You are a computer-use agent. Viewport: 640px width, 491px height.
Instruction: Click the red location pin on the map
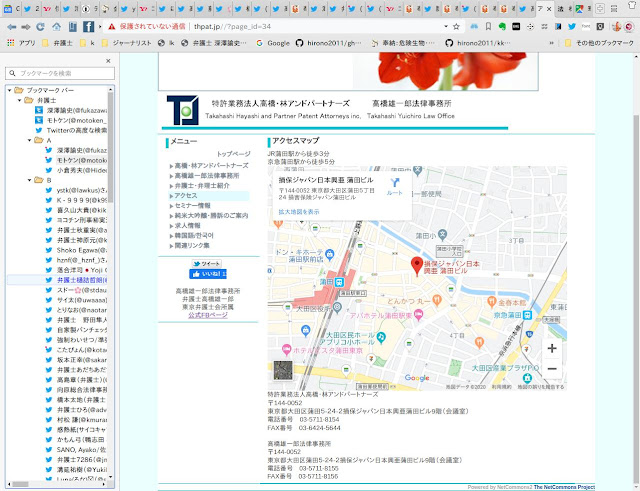416,266
